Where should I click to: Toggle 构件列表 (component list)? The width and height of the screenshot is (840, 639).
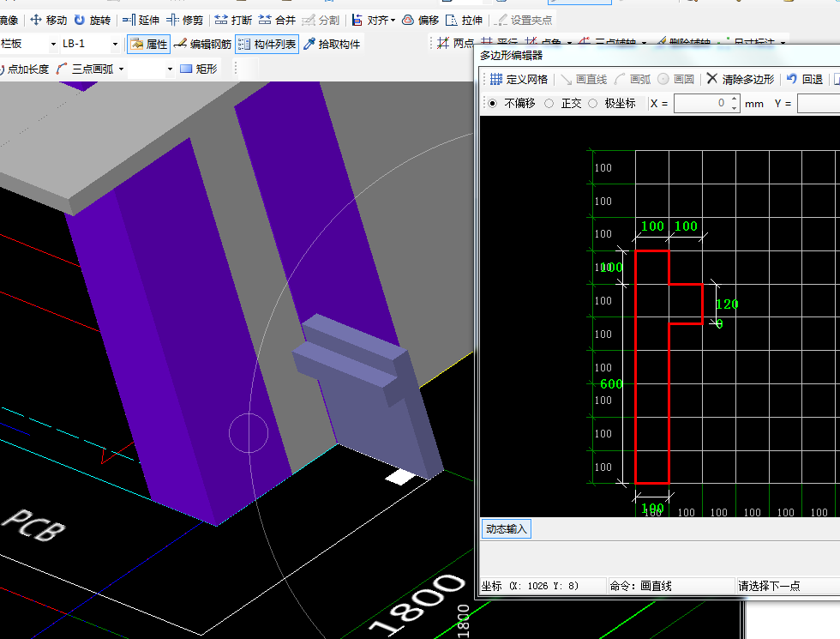point(267,44)
